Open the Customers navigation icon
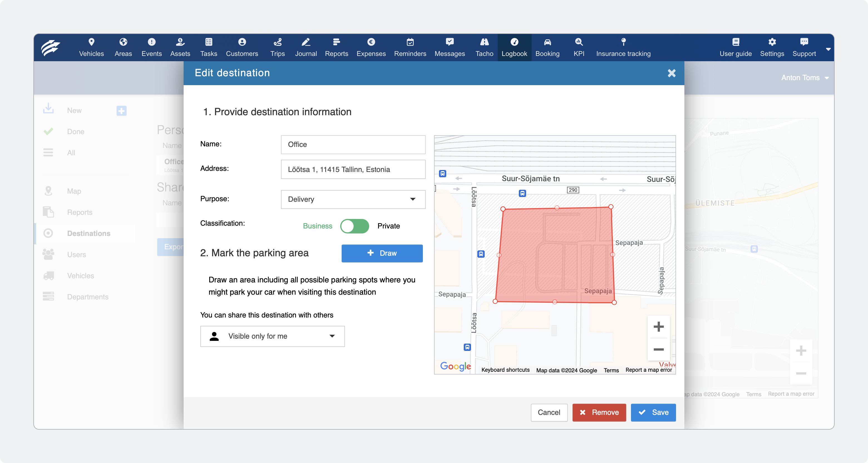Image resolution: width=868 pixels, height=463 pixels. (242, 42)
